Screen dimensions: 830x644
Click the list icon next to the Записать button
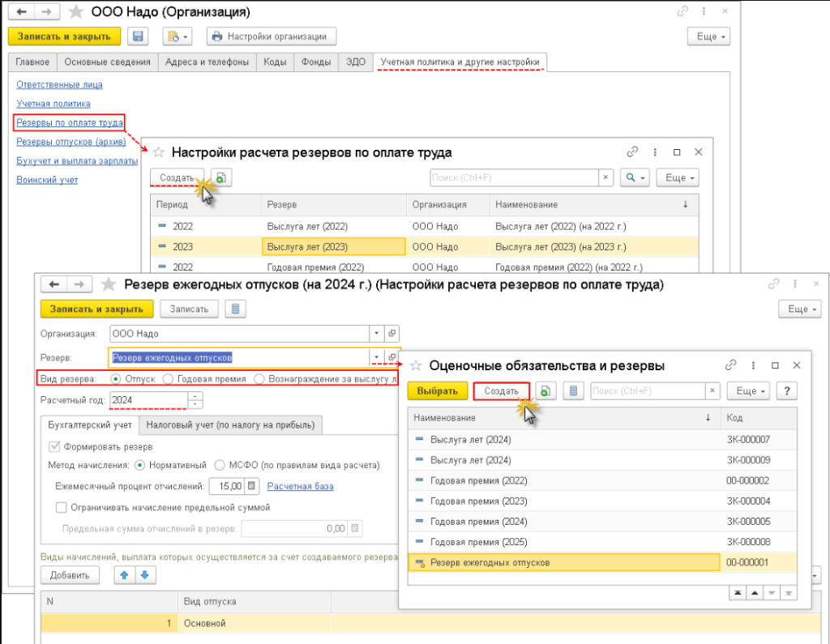[235, 309]
